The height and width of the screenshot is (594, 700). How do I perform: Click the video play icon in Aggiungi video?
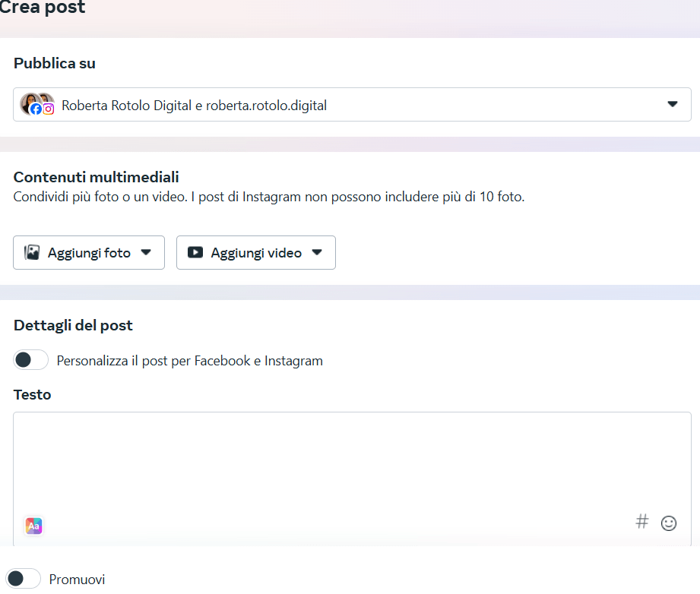(x=195, y=253)
